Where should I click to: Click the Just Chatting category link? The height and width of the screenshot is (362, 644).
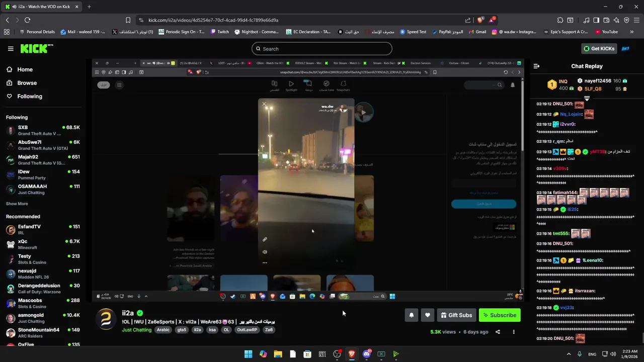[x=137, y=330]
